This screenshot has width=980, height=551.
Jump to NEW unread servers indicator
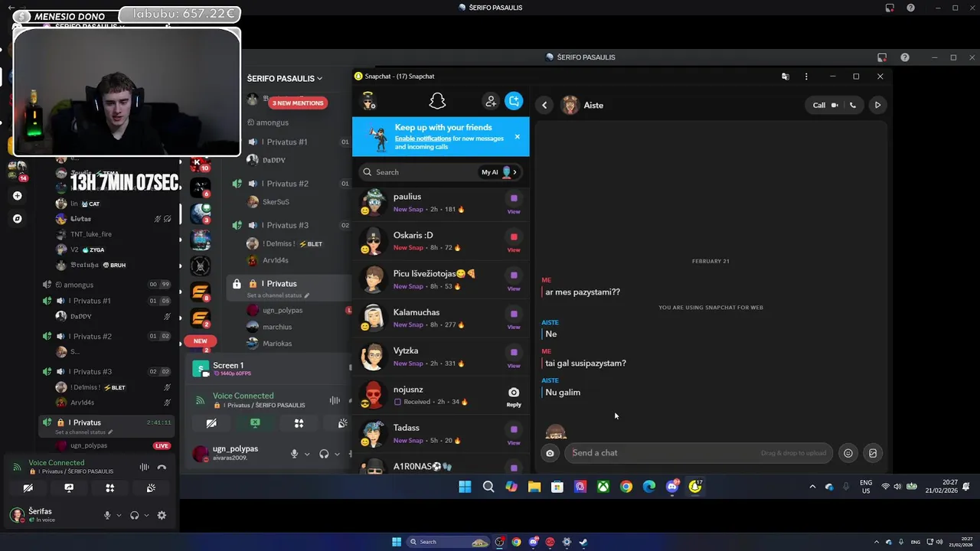(200, 341)
